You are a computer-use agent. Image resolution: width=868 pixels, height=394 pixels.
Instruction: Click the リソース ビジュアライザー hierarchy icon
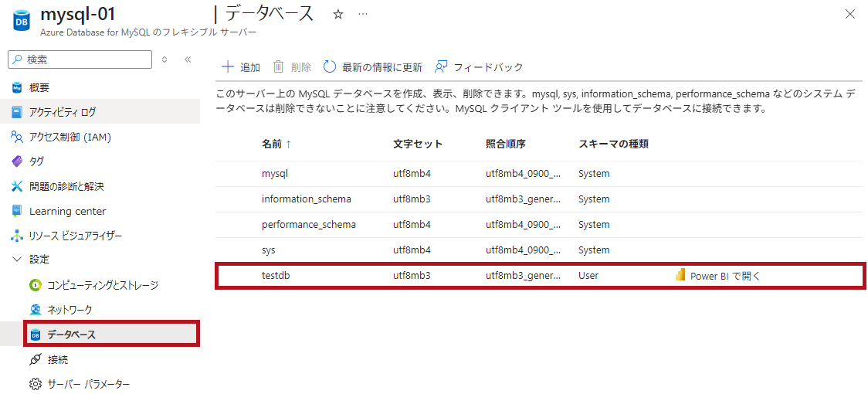tap(17, 236)
